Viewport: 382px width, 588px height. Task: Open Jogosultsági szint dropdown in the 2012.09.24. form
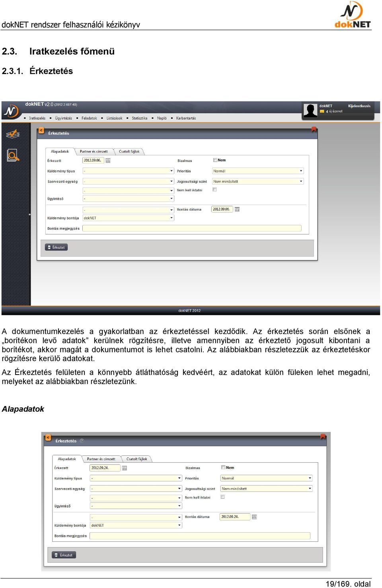[x=267, y=488]
